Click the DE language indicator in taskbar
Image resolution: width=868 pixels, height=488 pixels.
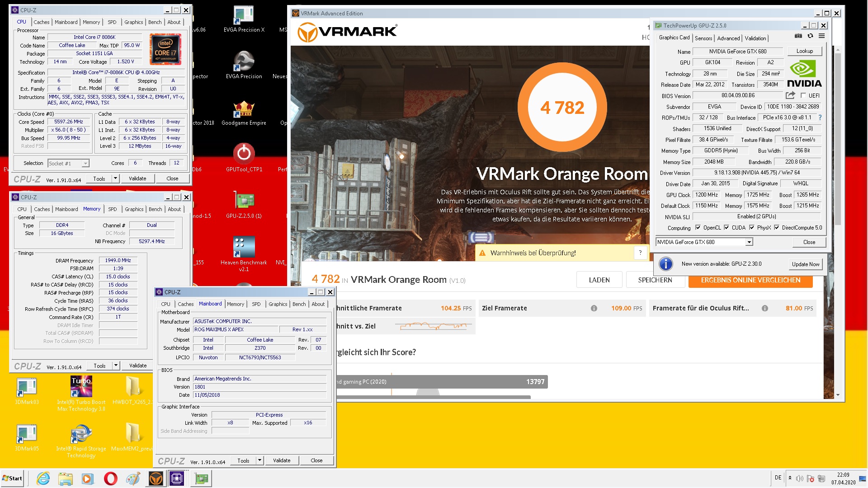click(x=778, y=478)
